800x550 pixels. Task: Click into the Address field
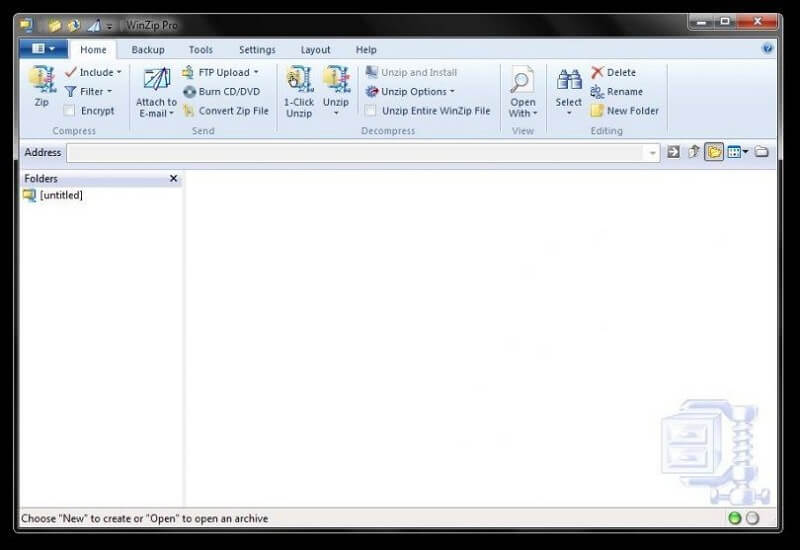click(x=355, y=153)
